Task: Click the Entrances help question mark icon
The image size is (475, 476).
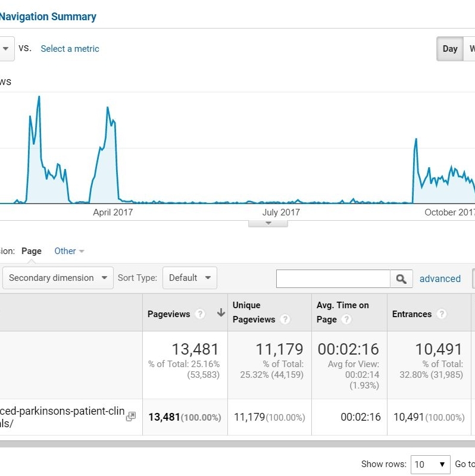Action: (x=442, y=314)
